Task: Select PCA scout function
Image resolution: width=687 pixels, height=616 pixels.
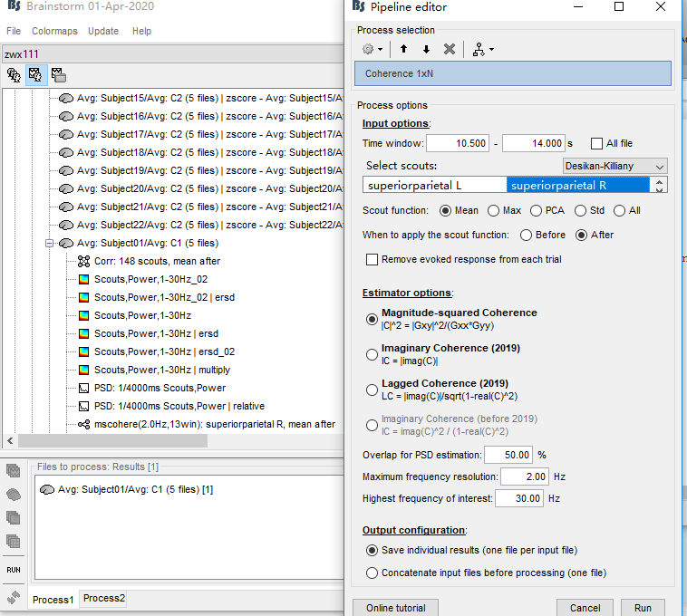Action: pos(536,210)
